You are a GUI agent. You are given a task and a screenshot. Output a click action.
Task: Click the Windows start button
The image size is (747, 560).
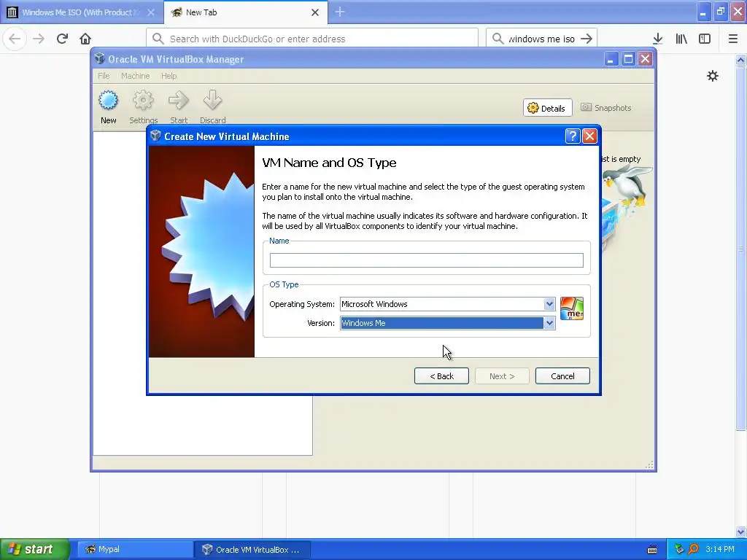point(34,549)
